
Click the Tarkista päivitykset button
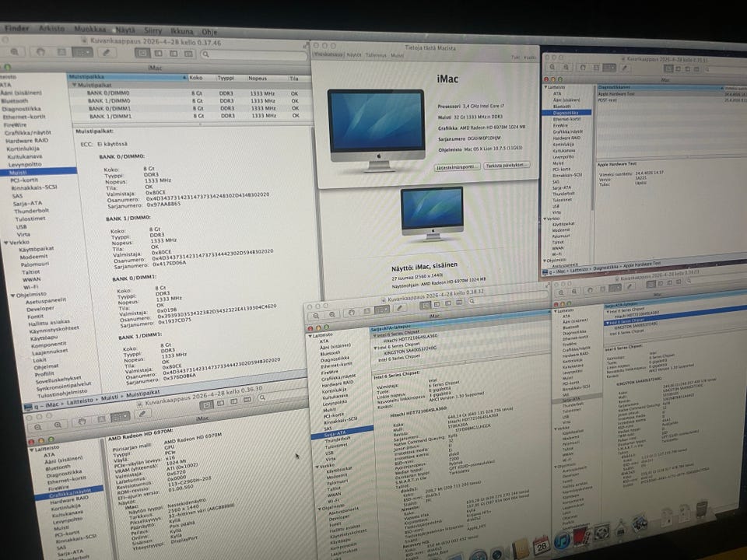[x=507, y=165]
